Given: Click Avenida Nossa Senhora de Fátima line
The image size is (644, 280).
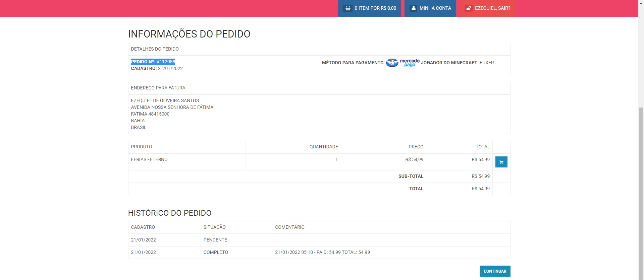Looking at the screenshot, I should [172, 107].
